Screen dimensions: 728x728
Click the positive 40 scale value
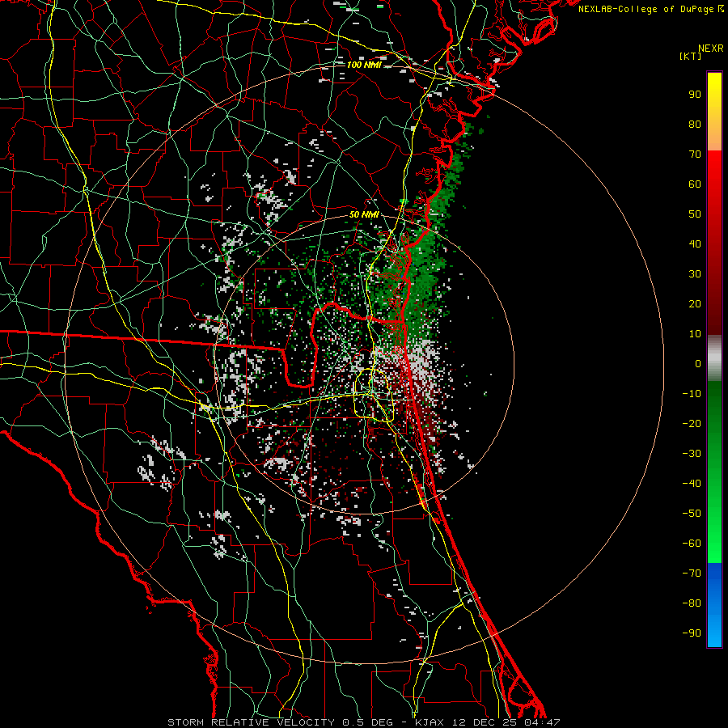tap(695, 243)
